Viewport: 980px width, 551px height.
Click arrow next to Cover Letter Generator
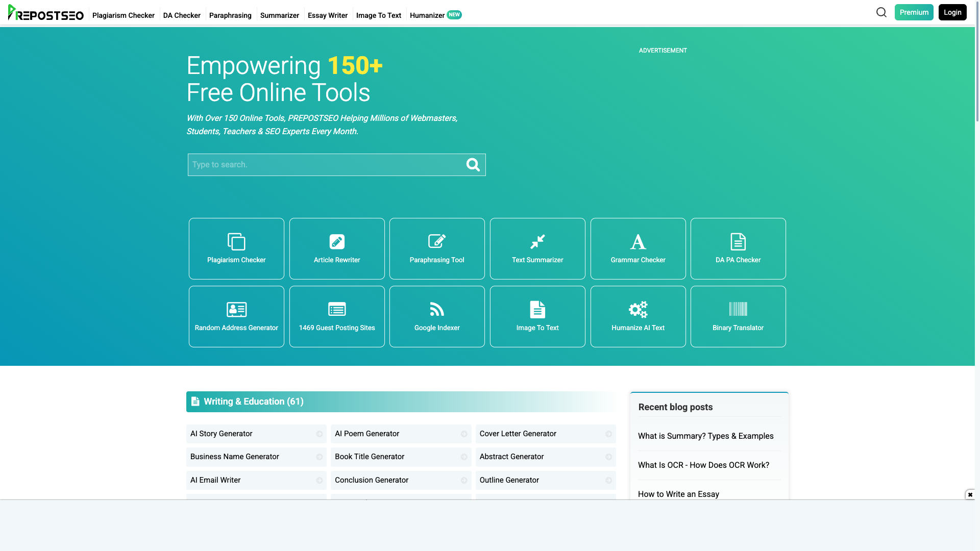click(609, 434)
